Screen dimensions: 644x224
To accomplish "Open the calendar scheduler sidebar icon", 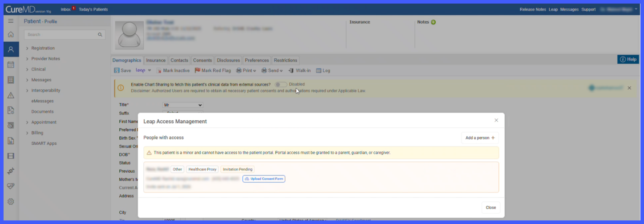I will (x=11, y=65).
